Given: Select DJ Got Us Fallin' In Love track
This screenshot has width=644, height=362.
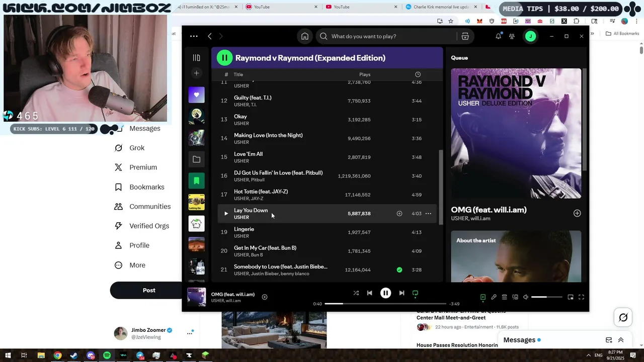Looking at the screenshot, I should tap(328, 176).
